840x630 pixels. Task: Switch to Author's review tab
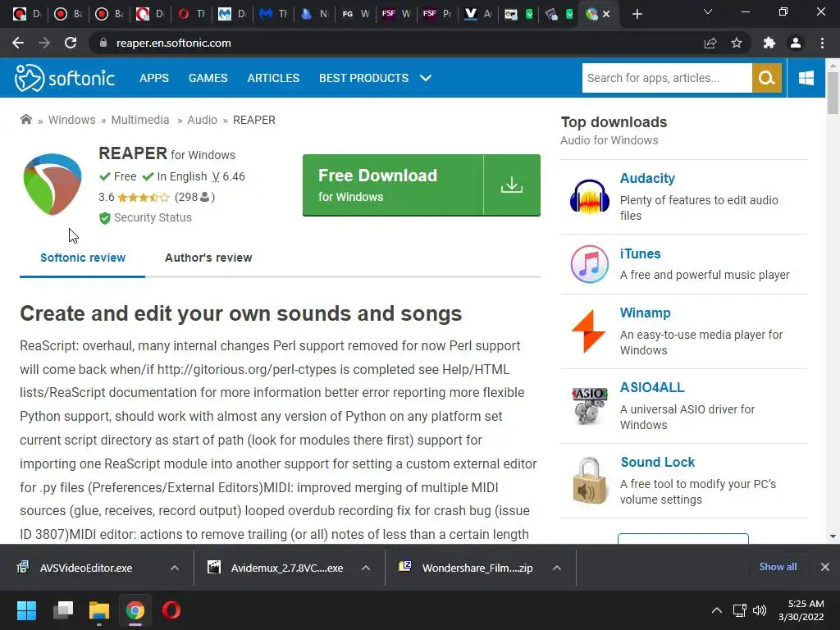tap(208, 258)
